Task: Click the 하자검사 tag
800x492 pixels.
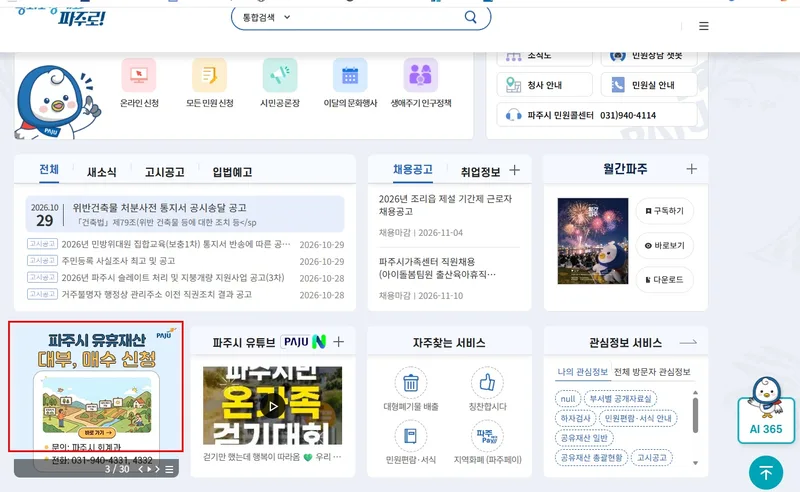Action: (575, 419)
